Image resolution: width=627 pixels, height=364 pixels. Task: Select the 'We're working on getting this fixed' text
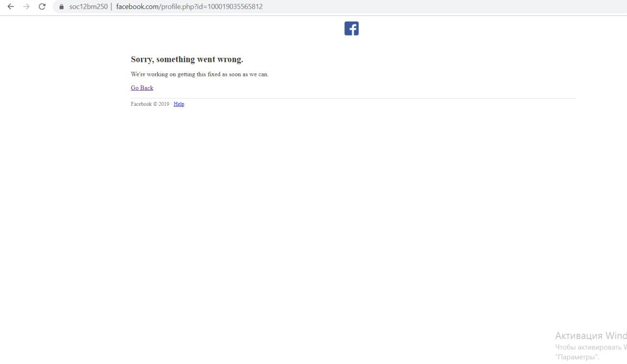(x=200, y=74)
